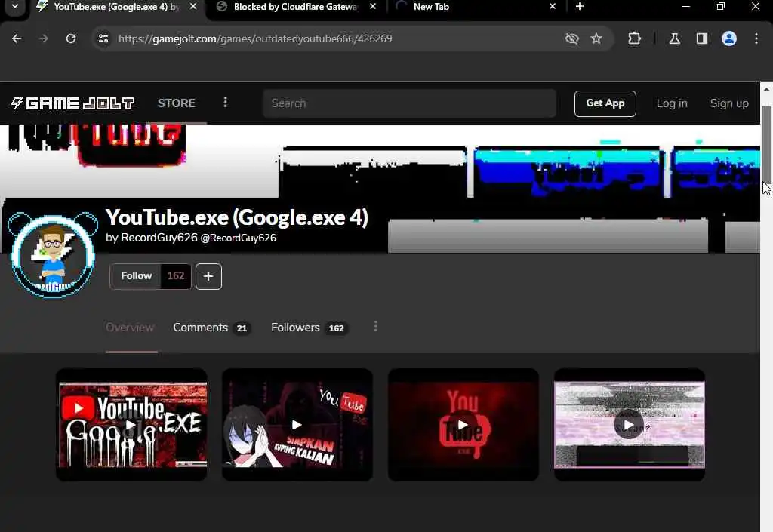Screen dimensions: 773x532
Task: Minimize the browser window
Action: (x=685, y=6)
